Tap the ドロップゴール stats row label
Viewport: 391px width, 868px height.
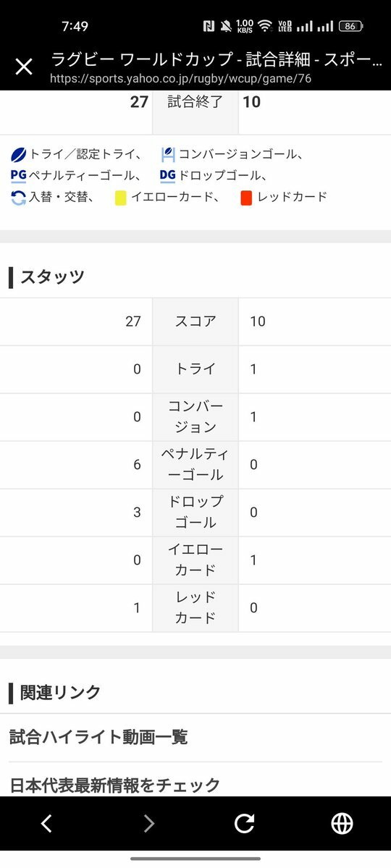195,513
